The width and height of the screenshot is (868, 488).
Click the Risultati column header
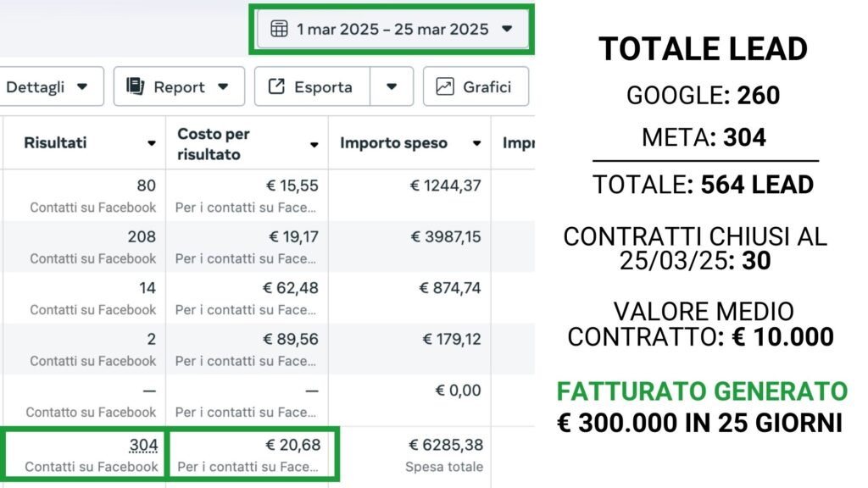55,143
